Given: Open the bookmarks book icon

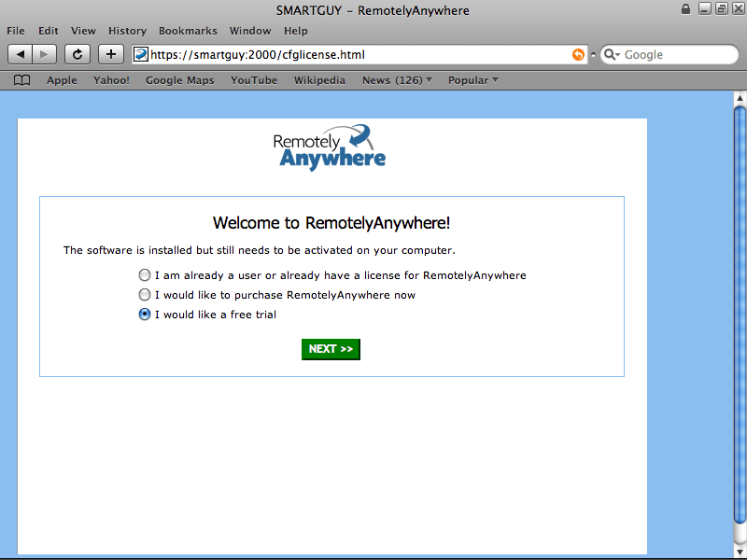Looking at the screenshot, I should 21,80.
